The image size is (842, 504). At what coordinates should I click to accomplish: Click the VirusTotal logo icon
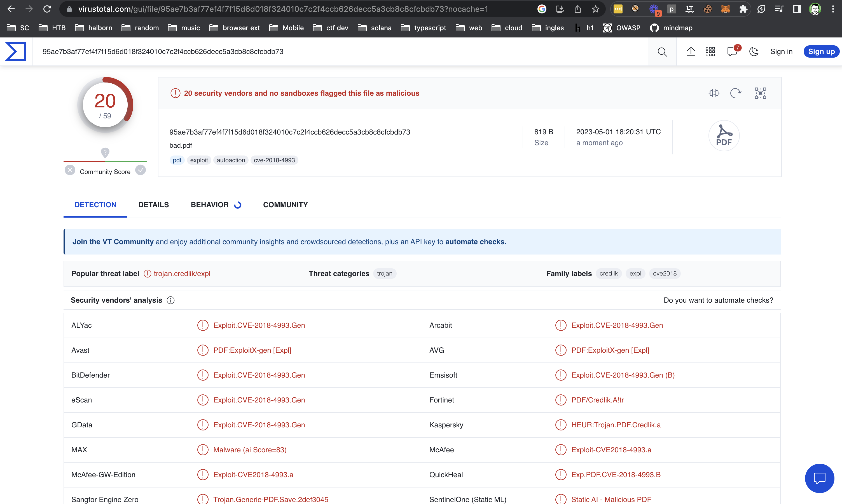(16, 51)
